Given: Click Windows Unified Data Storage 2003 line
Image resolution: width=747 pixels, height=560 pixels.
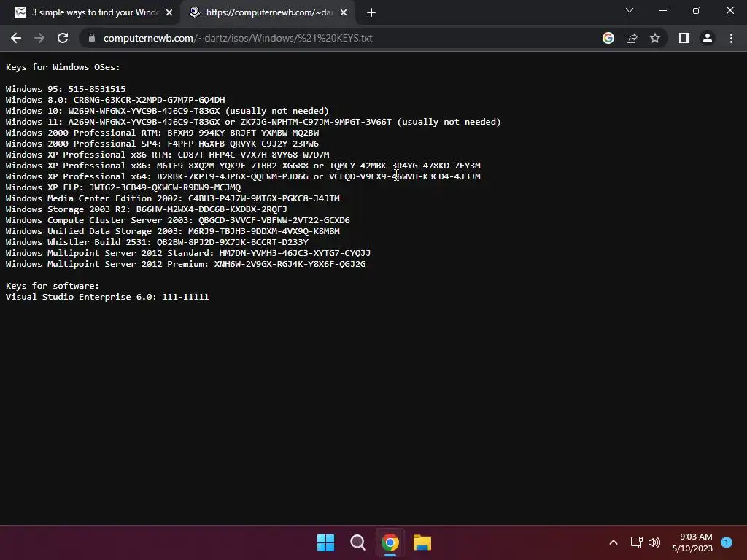Looking at the screenshot, I should click(173, 231).
